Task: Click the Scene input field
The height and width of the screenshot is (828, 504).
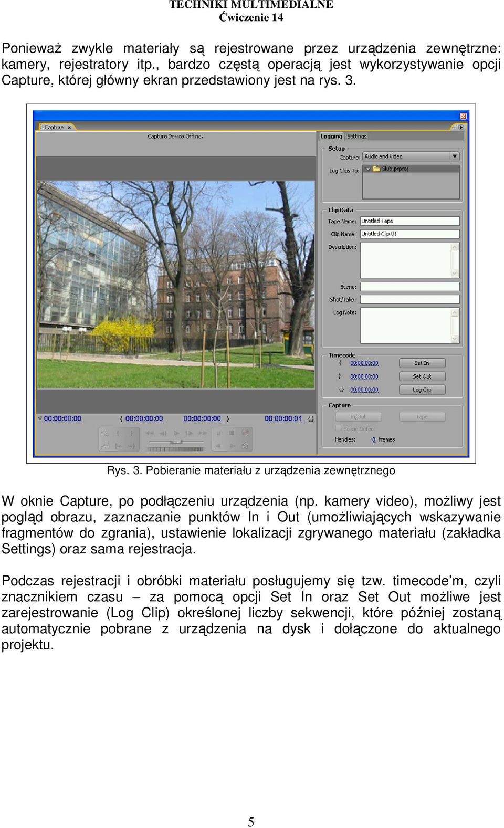Action: click(410, 287)
